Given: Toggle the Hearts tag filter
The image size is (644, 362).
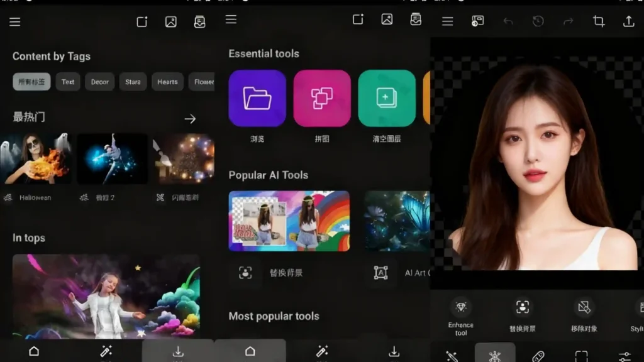Looking at the screenshot, I should [167, 82].
